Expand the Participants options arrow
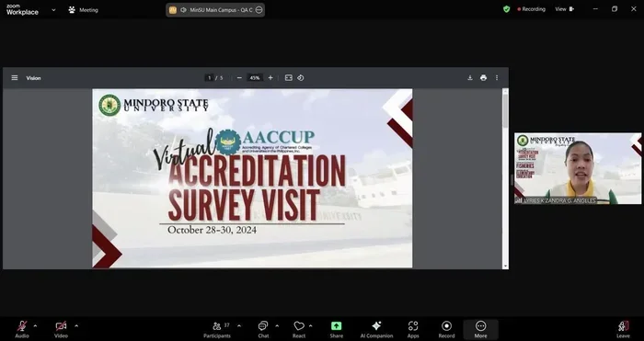 tap(239, 326)
